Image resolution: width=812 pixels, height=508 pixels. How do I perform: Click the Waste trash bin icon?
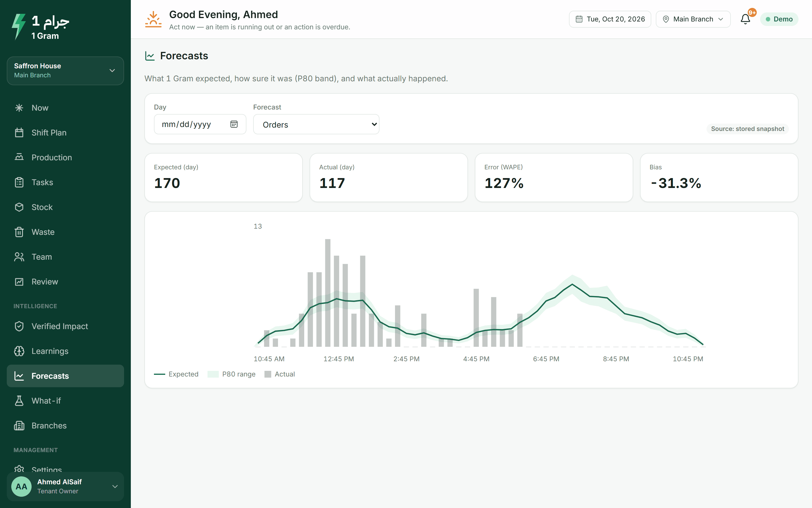click(19, 232)
